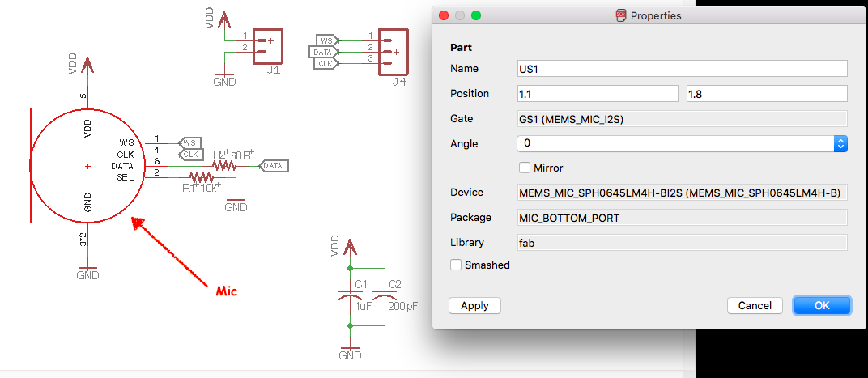868x378 pixels.
Task: Select the VDD supply above J1
Action: point(223,20)
